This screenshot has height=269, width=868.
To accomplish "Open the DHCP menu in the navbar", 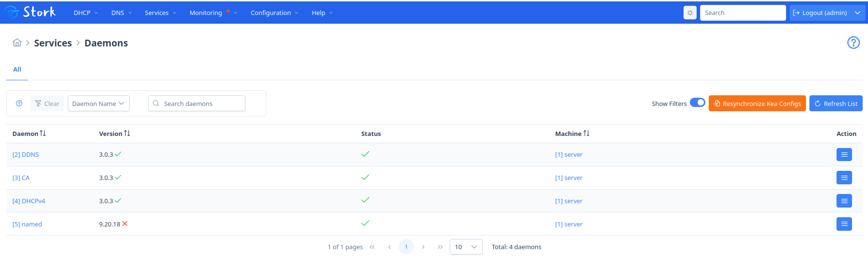I will click(86, 13).
